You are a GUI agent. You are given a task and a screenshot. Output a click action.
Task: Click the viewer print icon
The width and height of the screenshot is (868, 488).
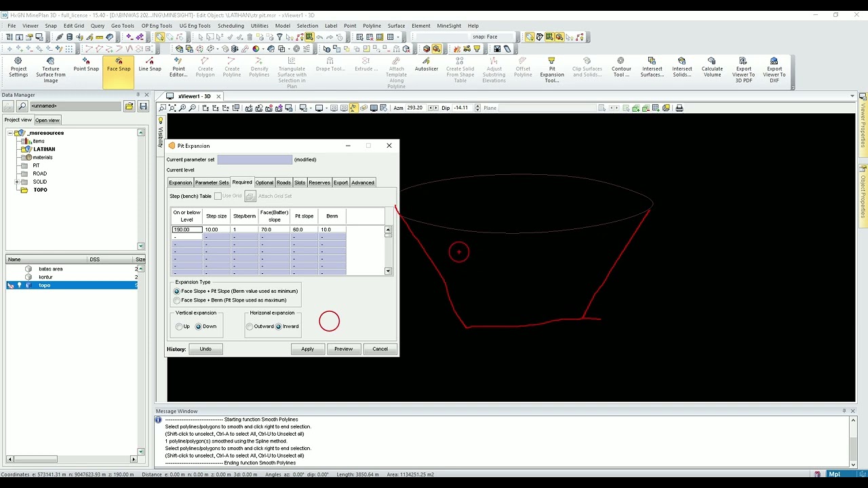tap(679, 108)
